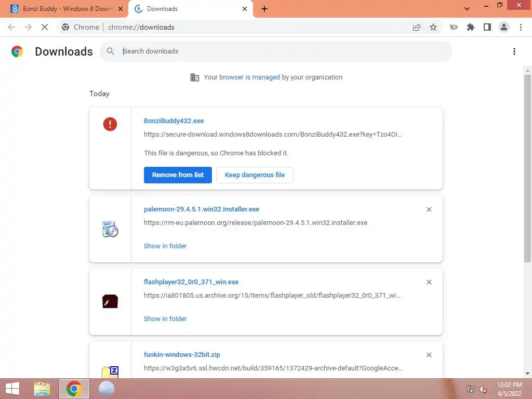Click the muted volume tray icon
The image size is (532, 399).
(x=483, y=389)
